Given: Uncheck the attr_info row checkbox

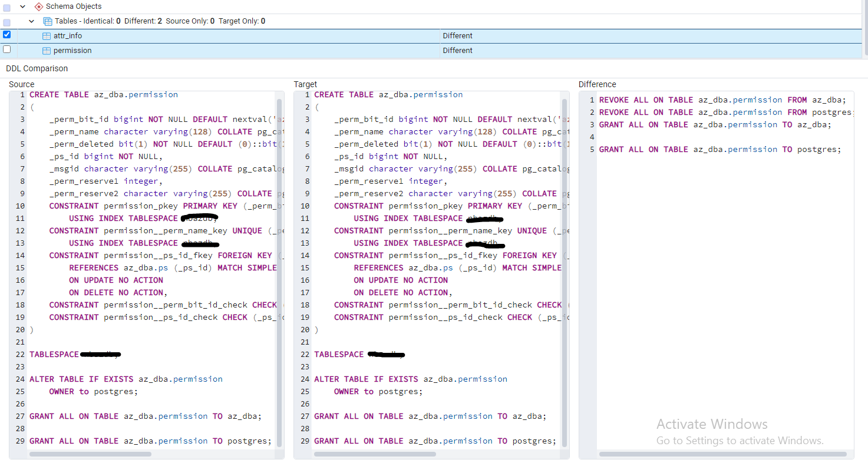Looking at the screenshot, I should 7,35.
